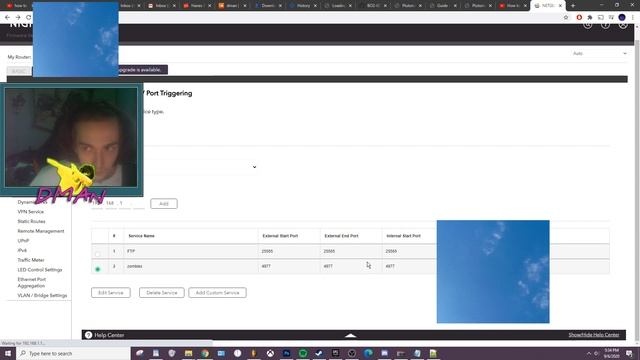Open Photoshop from the taskbar
The image size is (640, 360).
pyautogui.click(x=287, y=353)
